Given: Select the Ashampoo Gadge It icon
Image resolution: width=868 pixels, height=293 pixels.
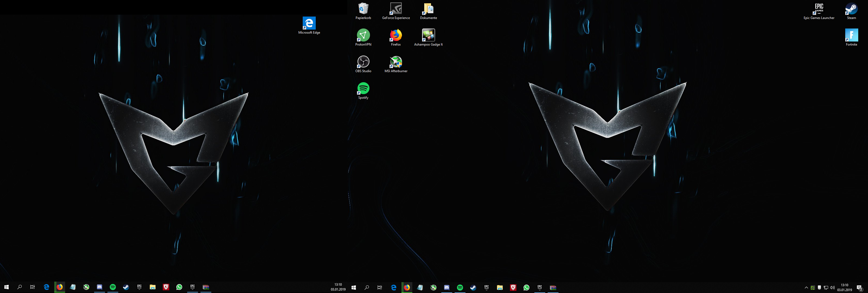Looking at the screenshot, I should coord(428,36).
